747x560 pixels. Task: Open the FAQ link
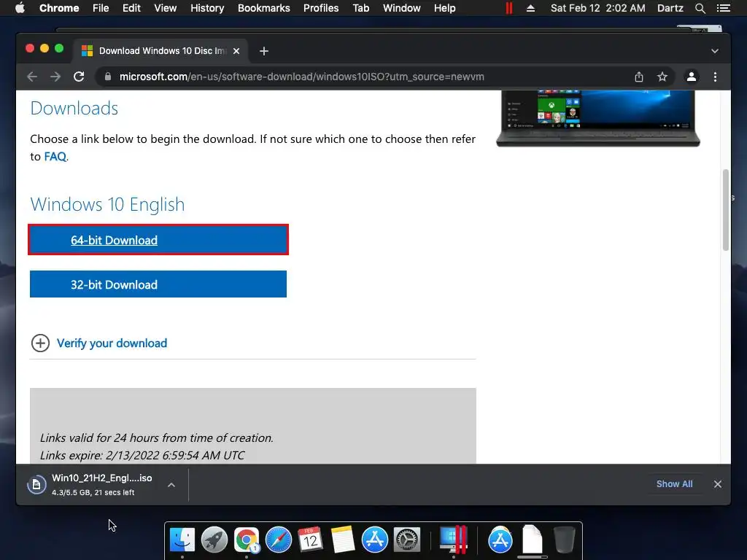click(x=55, y=157)
